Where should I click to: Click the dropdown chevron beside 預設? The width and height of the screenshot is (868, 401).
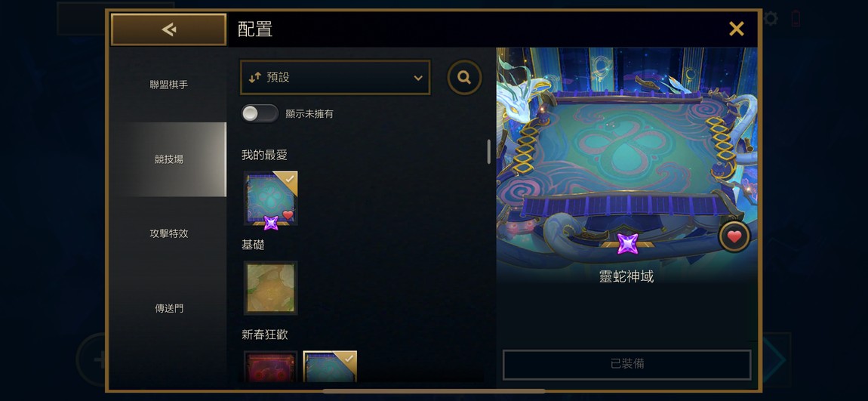coord(418,78)
